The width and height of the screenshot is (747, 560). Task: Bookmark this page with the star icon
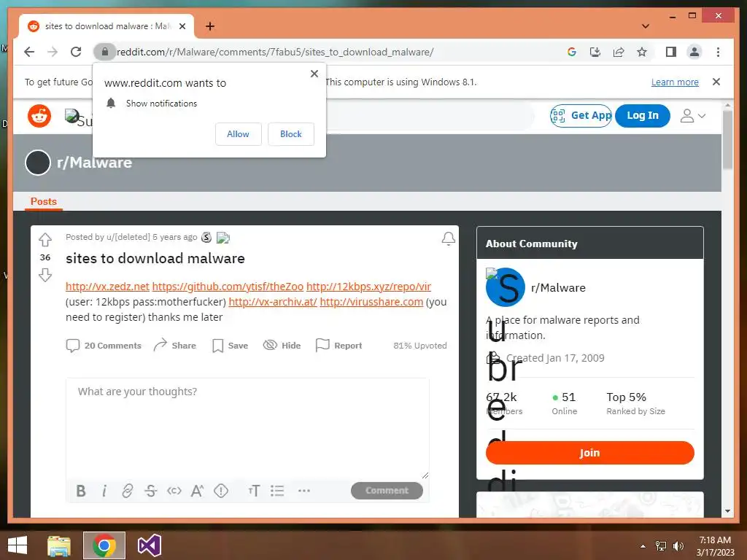click(642, 52)
